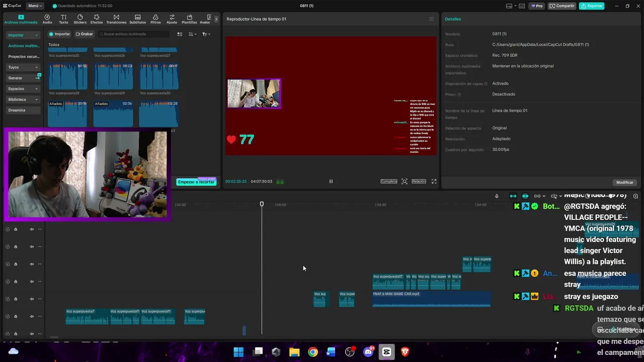Lock the FNAF 6 MINI GAME CAR track

click(16, 299)
